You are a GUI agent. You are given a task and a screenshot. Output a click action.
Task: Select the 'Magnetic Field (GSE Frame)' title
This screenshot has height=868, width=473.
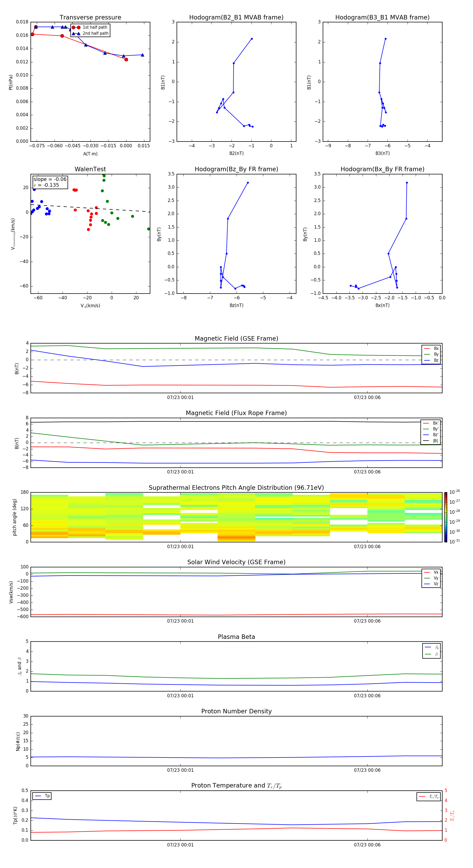tap(236, 339)
